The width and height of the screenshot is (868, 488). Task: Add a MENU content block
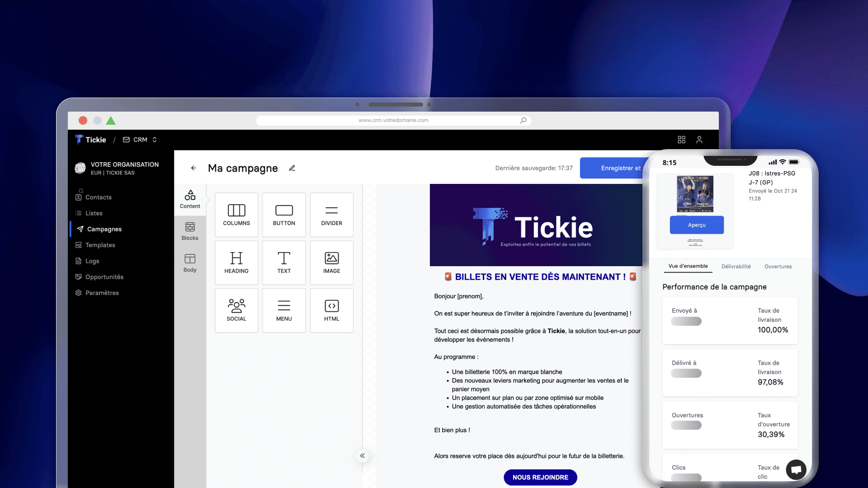click(x=284, y=310)
